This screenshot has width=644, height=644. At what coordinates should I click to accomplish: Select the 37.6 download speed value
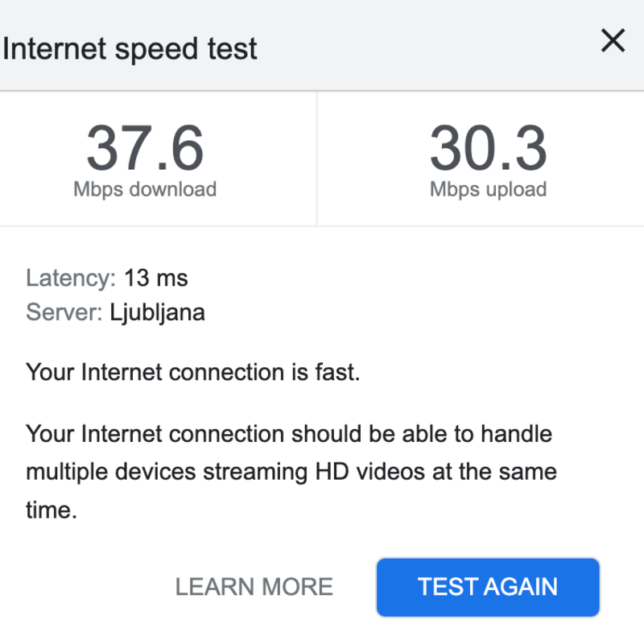(146, 150)
